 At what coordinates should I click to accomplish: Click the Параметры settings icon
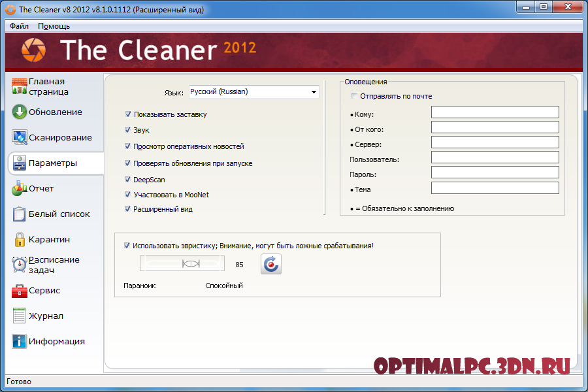[19, 163]
